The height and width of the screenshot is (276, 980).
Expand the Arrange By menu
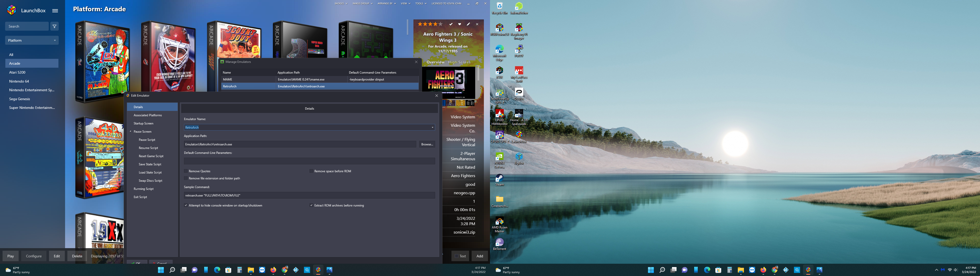387,3
